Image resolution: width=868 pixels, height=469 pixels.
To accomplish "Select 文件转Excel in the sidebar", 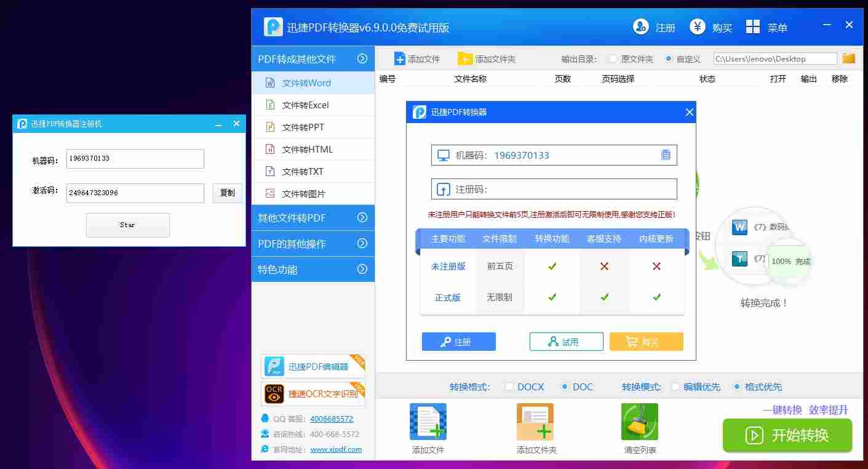I will (313, 105).
